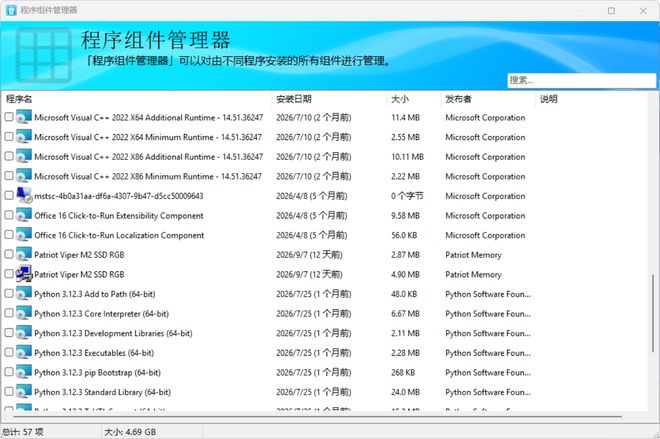
Task: Check Python 3.12.3 Development Libraries checkbox
Action: (x=9, y=332)
